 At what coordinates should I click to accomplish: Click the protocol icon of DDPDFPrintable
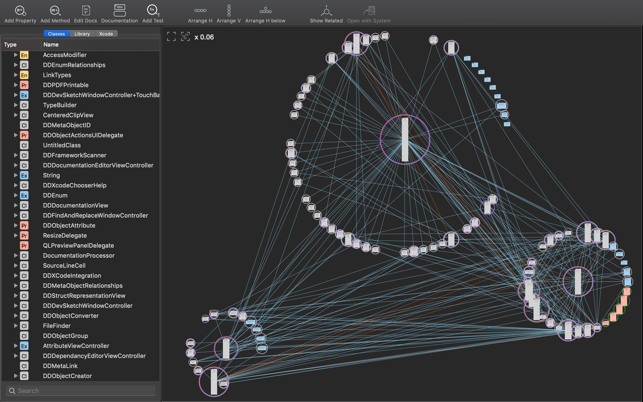pyautogui.click(x=24, y=85)
